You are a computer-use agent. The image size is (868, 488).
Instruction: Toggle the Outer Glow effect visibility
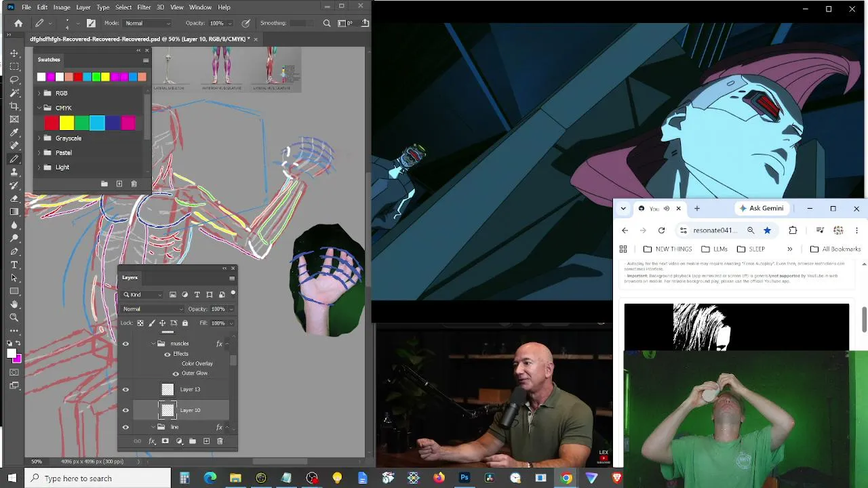click(x=176, y=373)
